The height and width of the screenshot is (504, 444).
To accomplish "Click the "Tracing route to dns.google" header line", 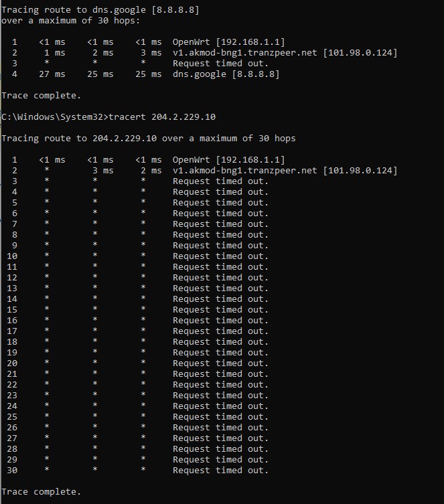I will (x=100, y=9).
